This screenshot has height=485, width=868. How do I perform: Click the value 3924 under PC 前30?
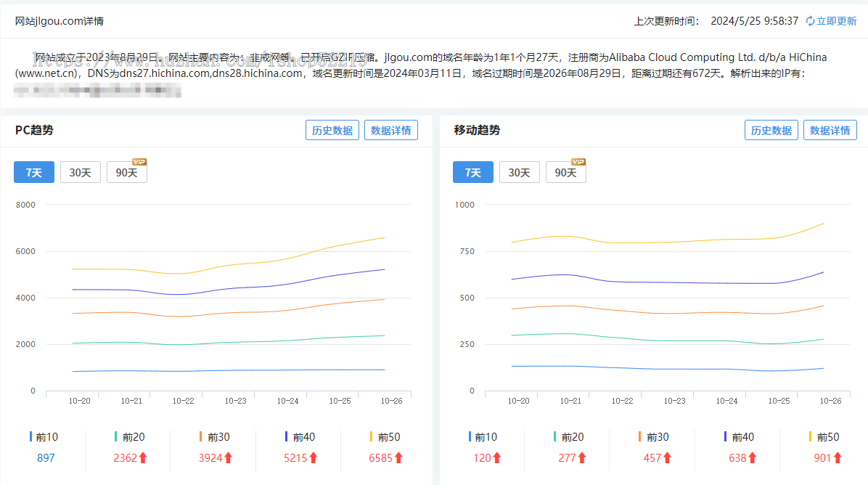click(210, 458)
